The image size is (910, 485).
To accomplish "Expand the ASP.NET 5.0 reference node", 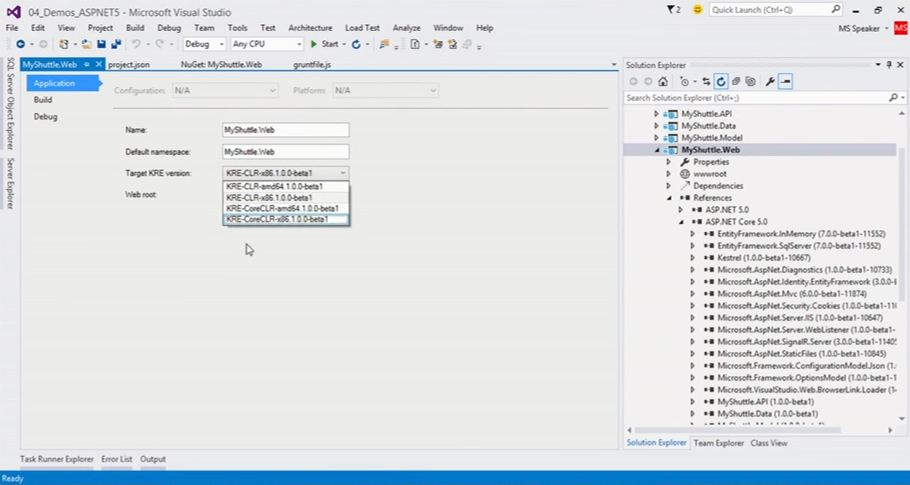I will 680,210.
